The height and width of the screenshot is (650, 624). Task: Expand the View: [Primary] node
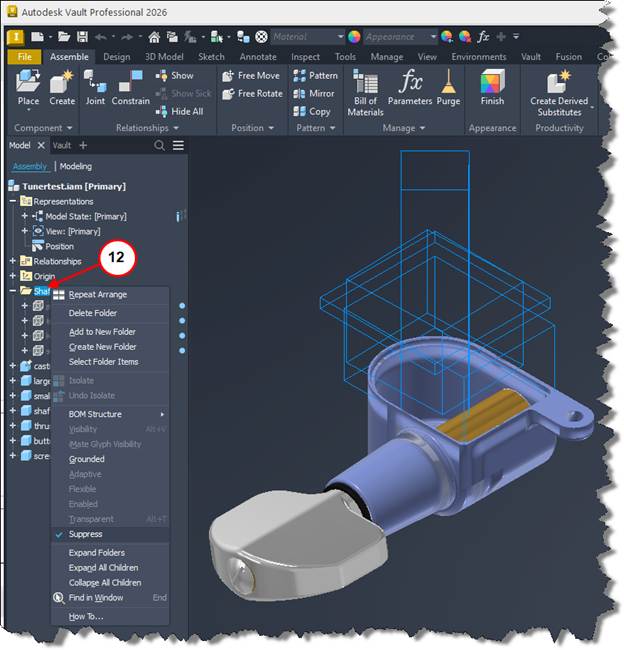24,231
